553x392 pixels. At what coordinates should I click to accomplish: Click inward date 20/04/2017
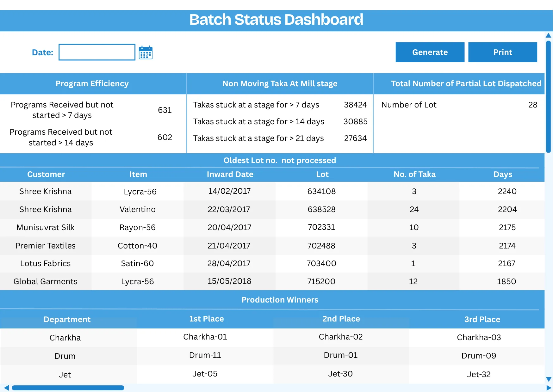pos(229,227)
